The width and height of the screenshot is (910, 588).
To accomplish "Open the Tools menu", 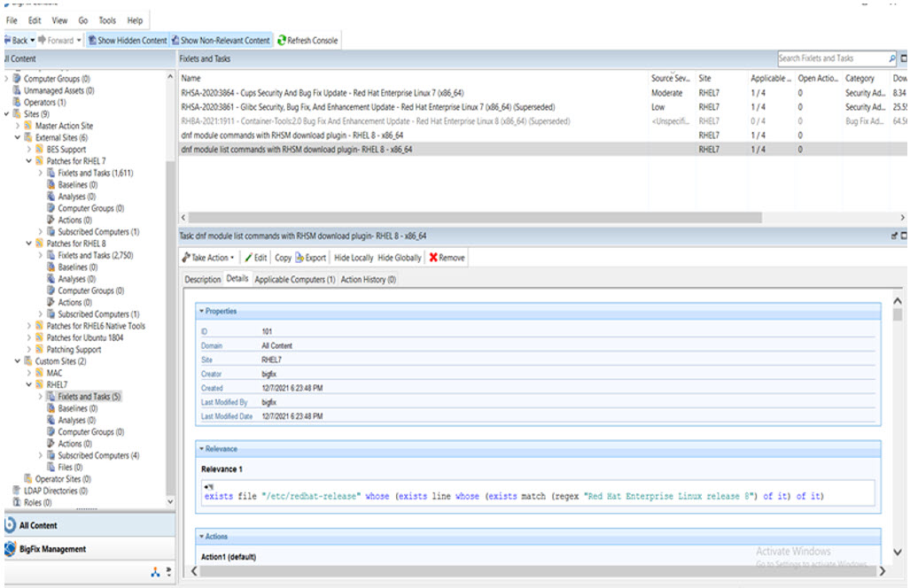I will click(x=106, y=19).
